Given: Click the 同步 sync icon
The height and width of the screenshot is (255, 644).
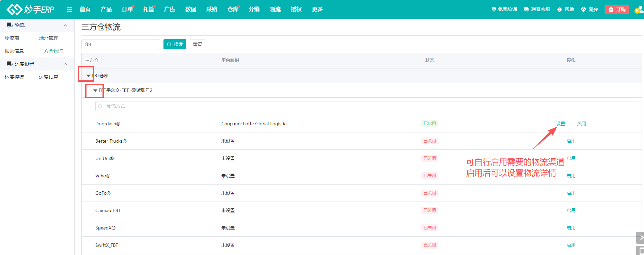Looking at the screenshot, I should coord(583,10).
